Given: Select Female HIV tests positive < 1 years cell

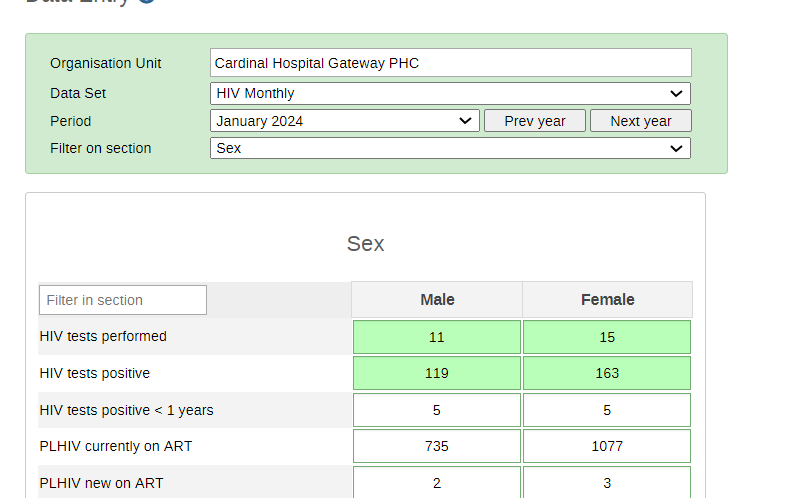Looking at the screenshot, I should (x=607, y=410).
